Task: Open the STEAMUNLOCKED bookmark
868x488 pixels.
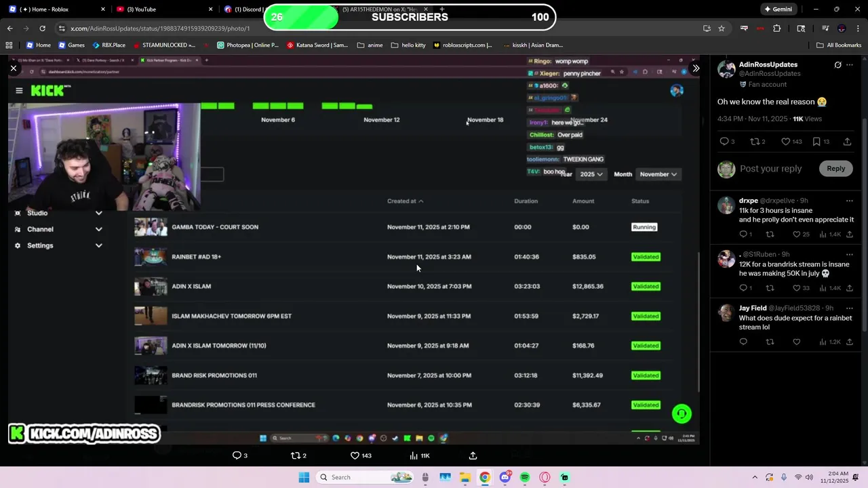Action: click(164, 45)
